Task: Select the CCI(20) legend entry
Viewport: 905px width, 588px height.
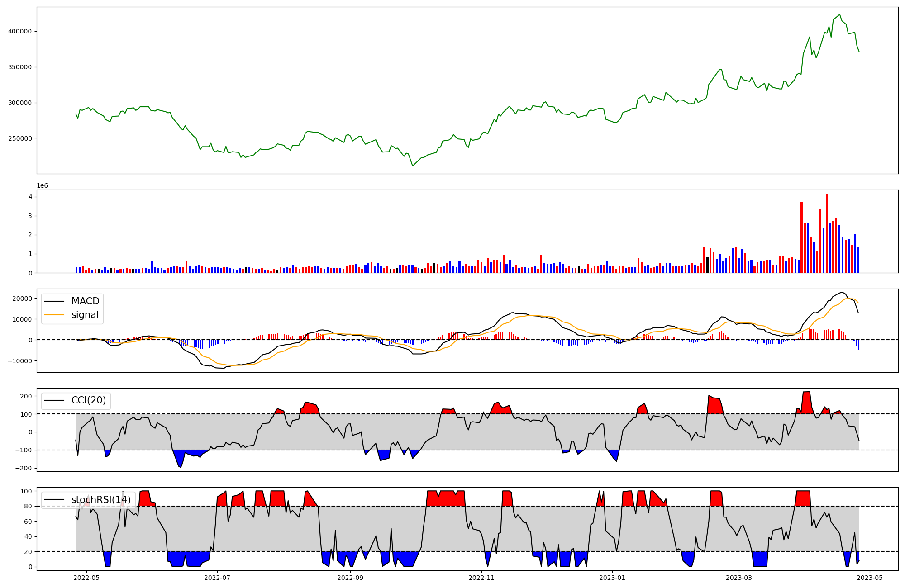Action: (x=89, y=400)
